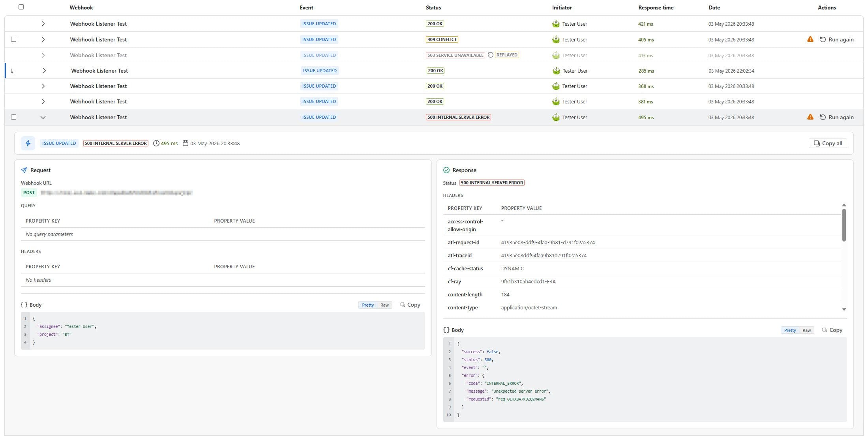Click clock icon next to 495 ms
This screenshot has height=440, width=868.
[x=156, y=143]
